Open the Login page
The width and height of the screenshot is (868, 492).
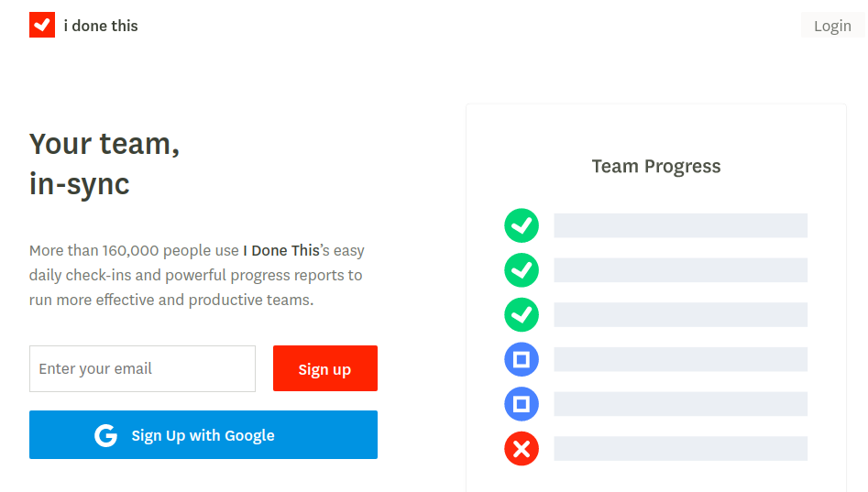[x=832, y=26]
